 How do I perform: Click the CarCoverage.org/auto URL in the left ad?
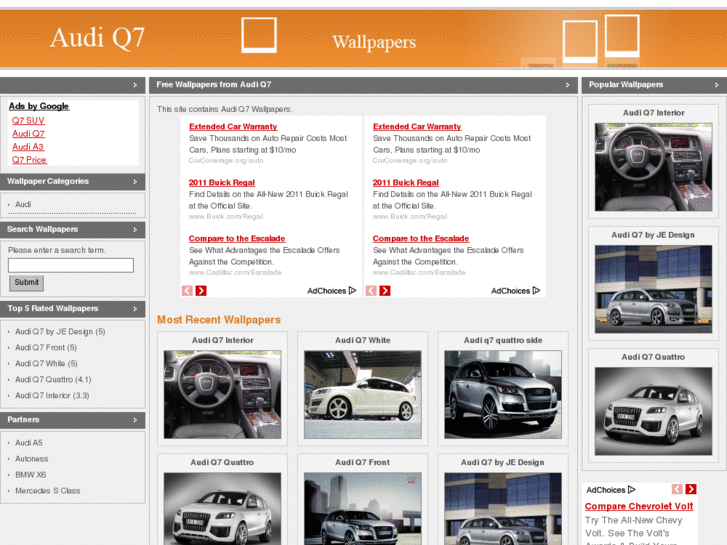coord(226,160)
